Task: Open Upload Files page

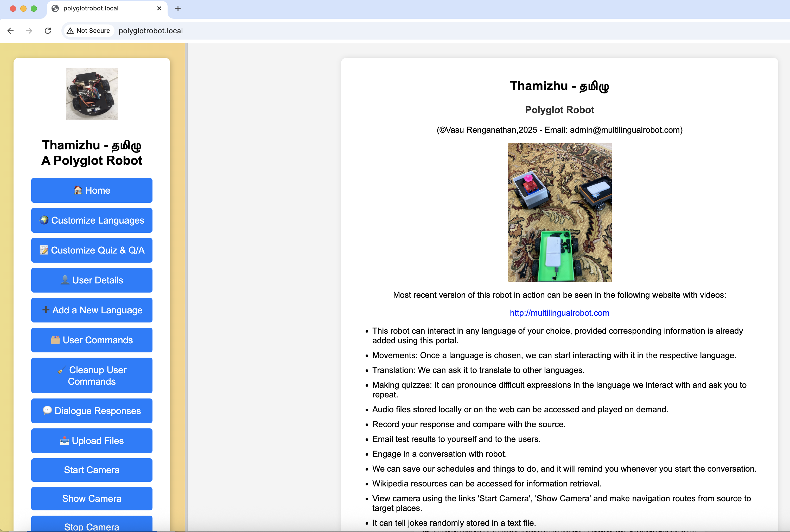Action: (92, 440)
